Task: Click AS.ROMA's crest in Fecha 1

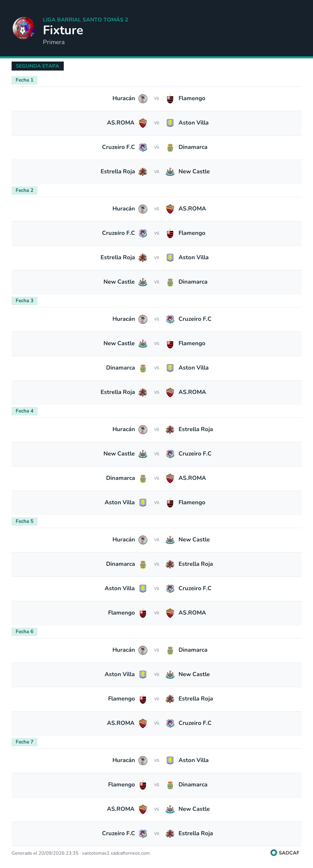Action: (143, 123)
